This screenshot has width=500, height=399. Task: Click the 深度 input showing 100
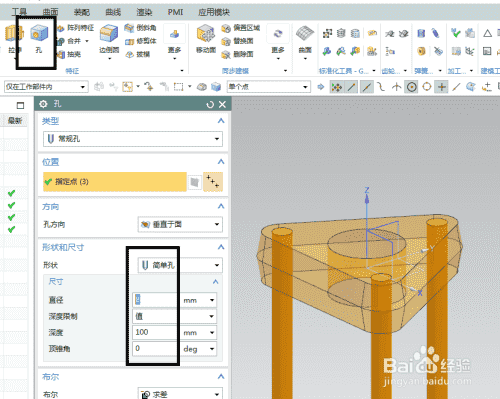[156, 332]
